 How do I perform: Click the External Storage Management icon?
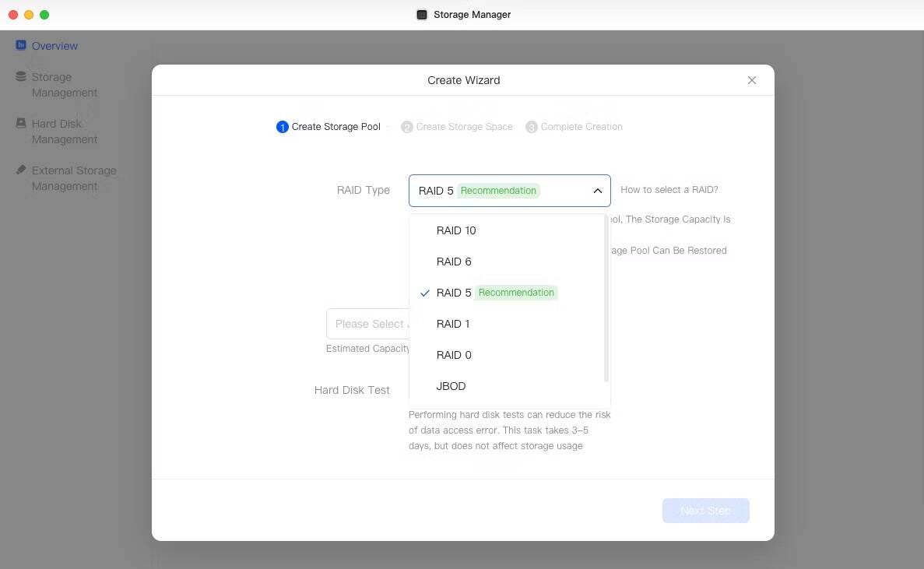point(21,170)
